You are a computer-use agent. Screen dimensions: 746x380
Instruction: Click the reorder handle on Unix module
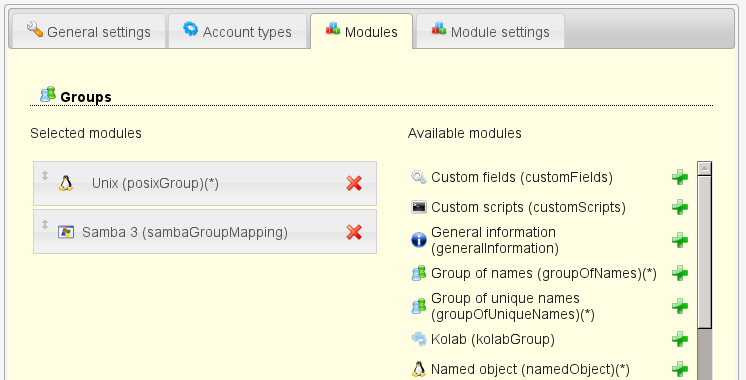(x=45, y=175)
